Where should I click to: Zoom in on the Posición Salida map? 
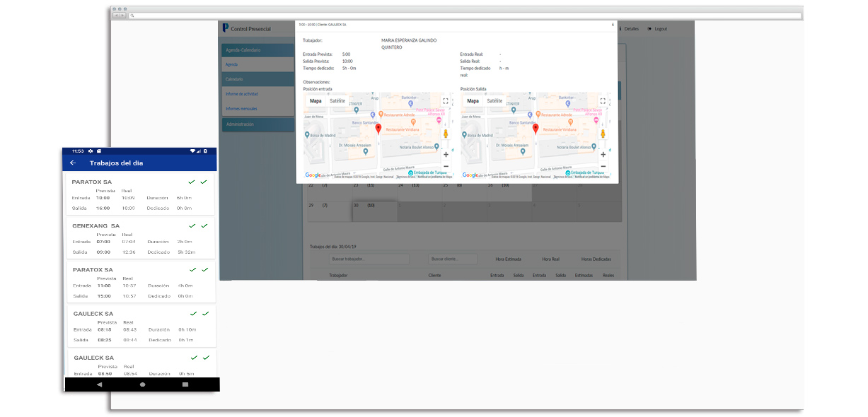603,154
